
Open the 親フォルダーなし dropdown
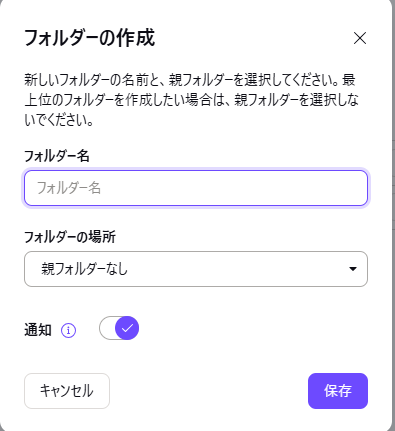pos(196,269)
